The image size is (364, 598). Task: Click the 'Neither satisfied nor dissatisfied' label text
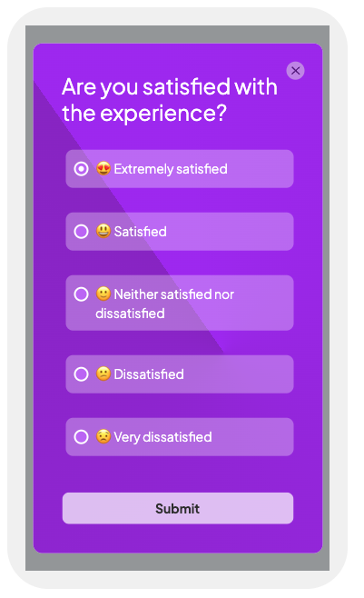(165, 304)
